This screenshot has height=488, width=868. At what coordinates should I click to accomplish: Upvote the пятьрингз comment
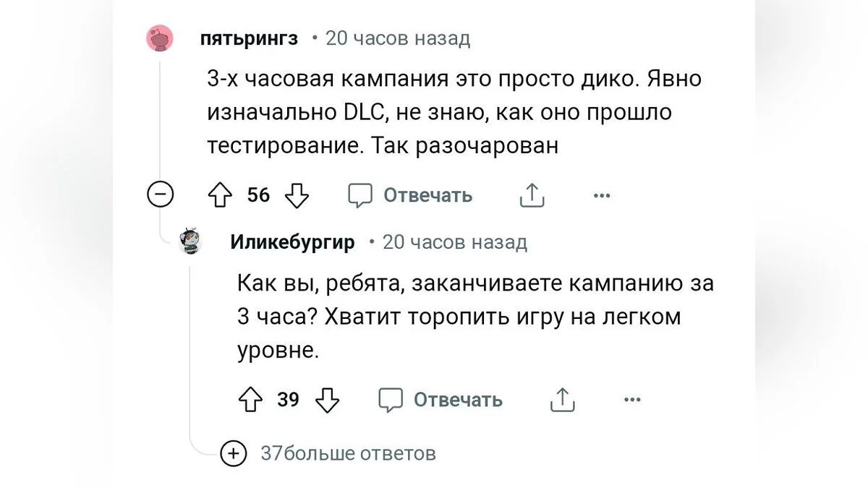coord(219,195)
